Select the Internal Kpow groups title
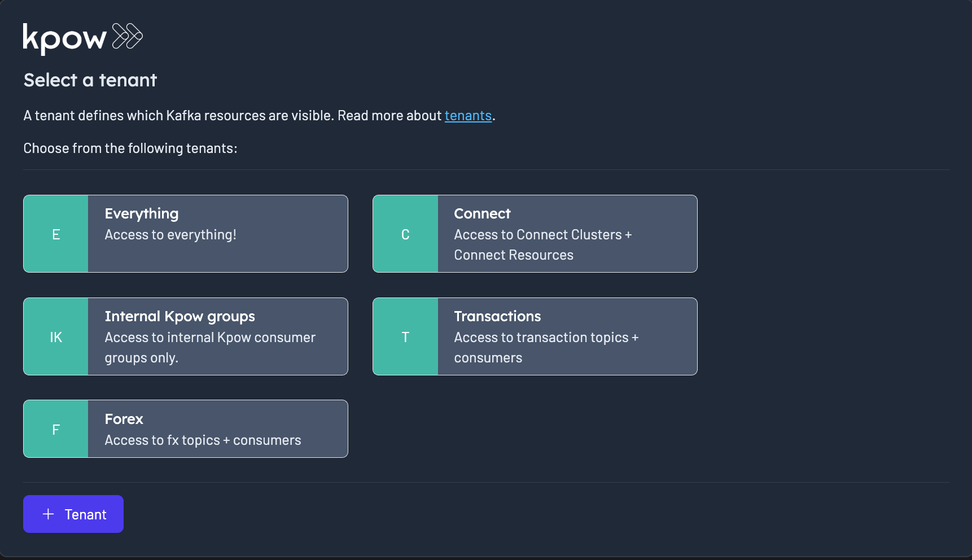 180,317
